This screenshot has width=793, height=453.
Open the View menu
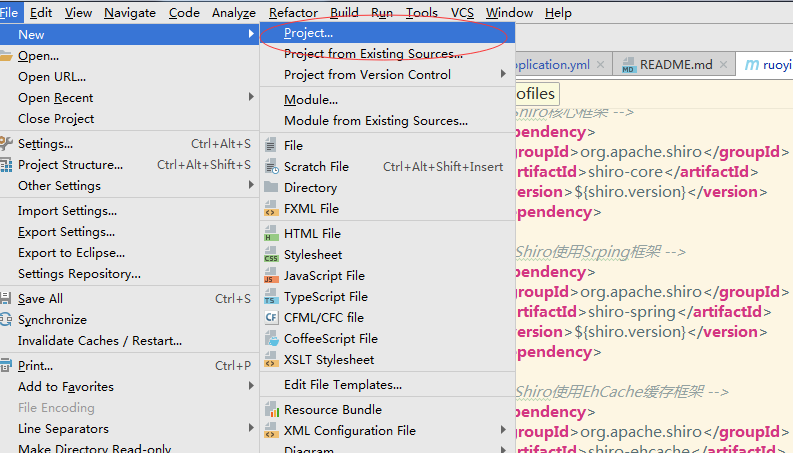[x=78, y=13]
